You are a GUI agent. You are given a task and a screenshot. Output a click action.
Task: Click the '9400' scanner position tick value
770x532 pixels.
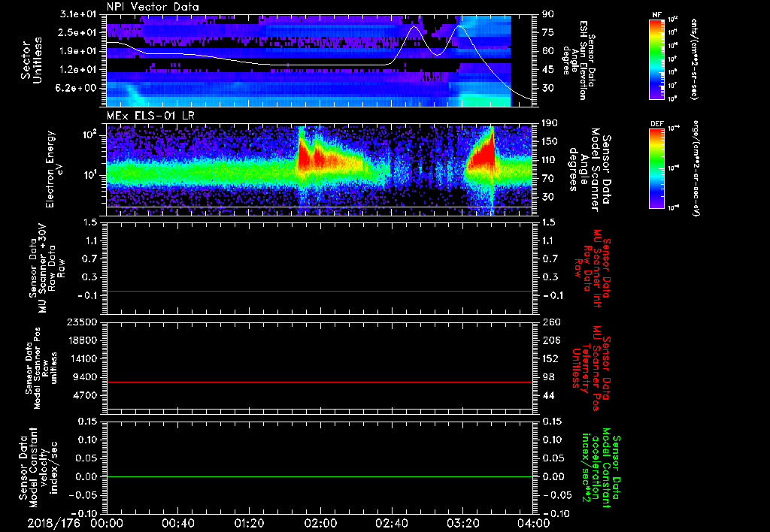coord(86,377)
